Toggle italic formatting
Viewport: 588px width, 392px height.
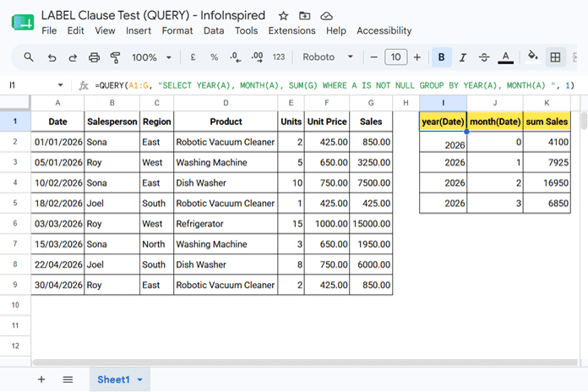point(463,57)
